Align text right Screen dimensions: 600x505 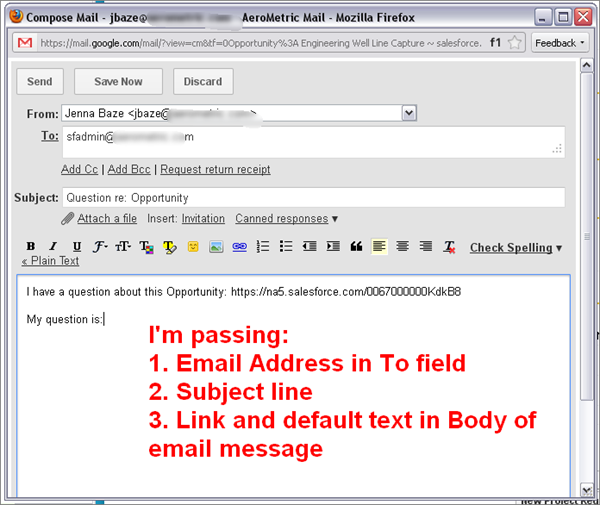426,246
